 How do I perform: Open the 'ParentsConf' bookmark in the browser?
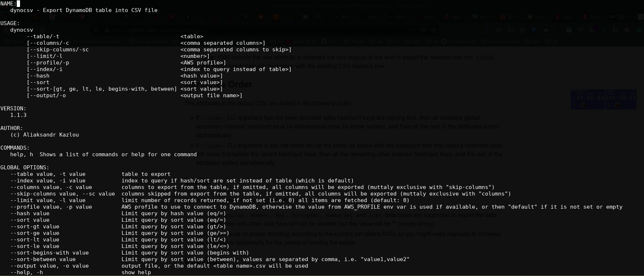click(459, 42)
